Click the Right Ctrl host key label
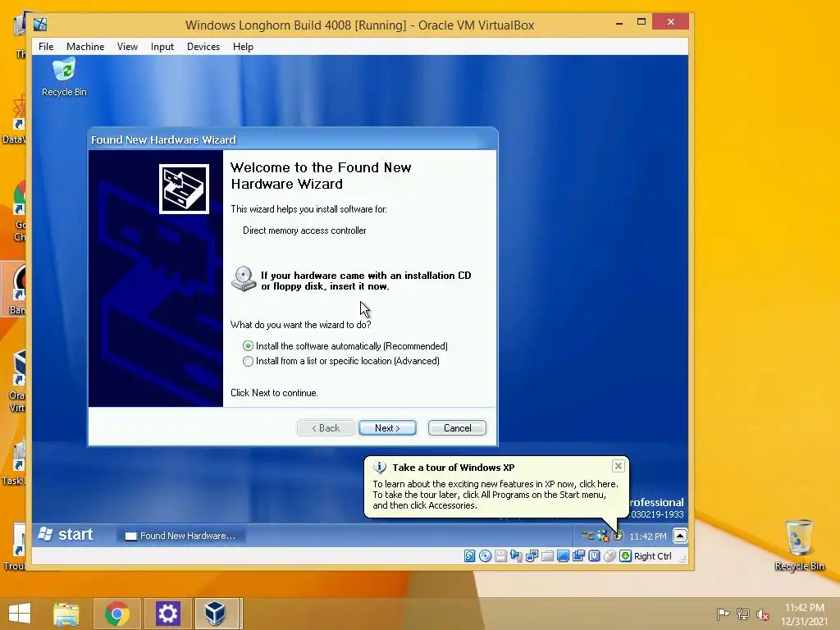The image size is (840, 630). 652,556
